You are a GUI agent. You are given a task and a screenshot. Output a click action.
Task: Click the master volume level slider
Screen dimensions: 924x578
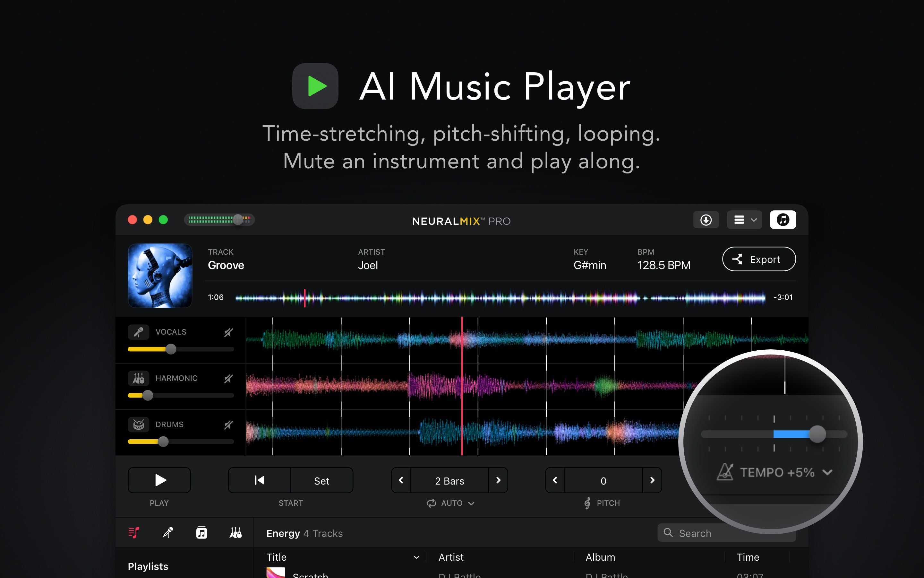point(219,219)
